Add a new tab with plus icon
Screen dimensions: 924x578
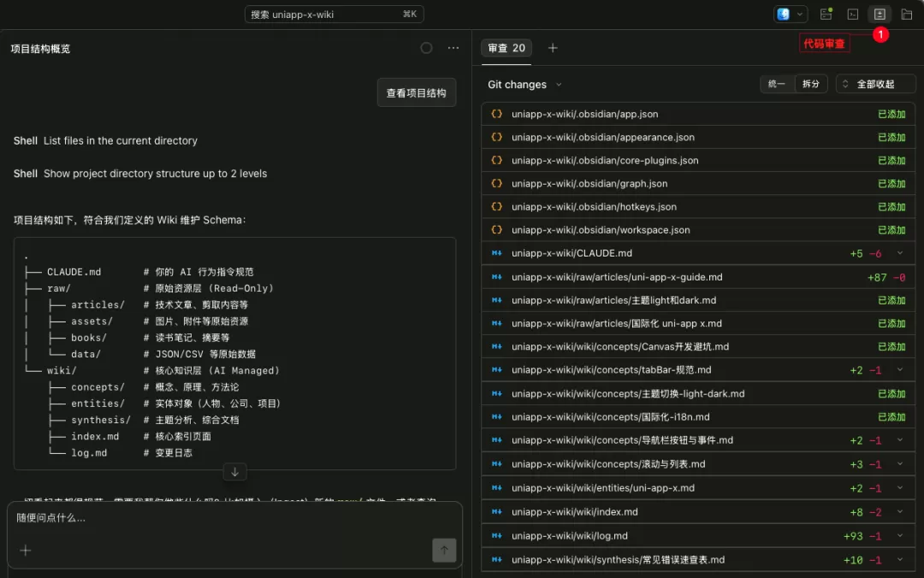pos(553,49)
